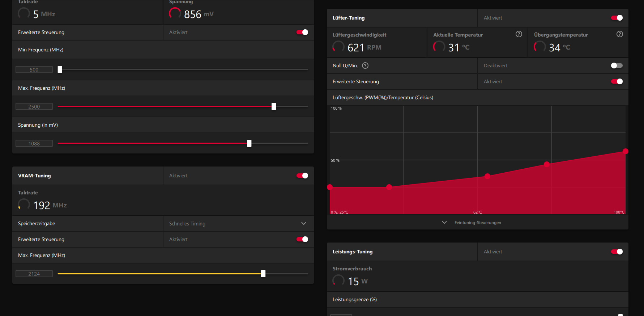Click the Null U/Min. help icon

365,66
